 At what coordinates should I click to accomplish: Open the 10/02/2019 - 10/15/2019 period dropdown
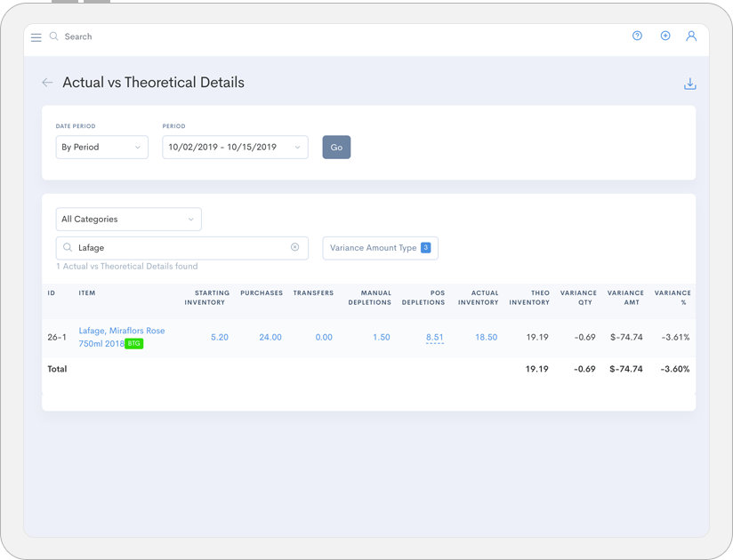tap(235, 148)
